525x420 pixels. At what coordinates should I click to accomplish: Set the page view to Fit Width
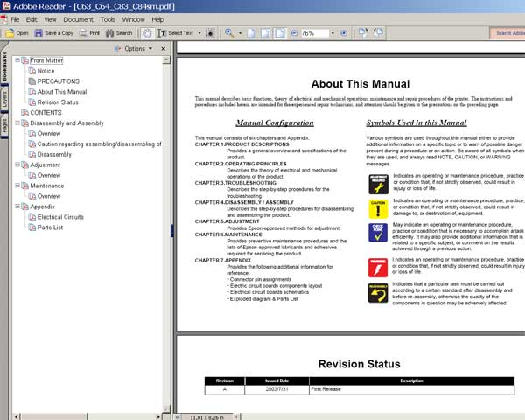(280, 33)
